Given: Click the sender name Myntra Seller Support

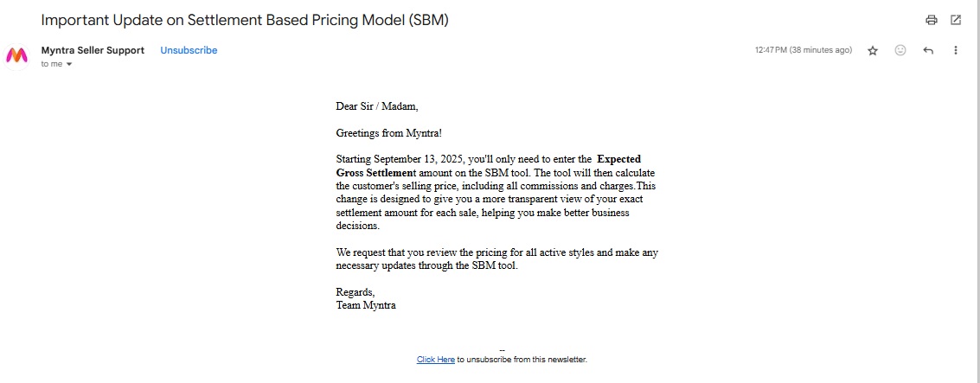Looking at the screenshot, I should (x=93, y=50).
